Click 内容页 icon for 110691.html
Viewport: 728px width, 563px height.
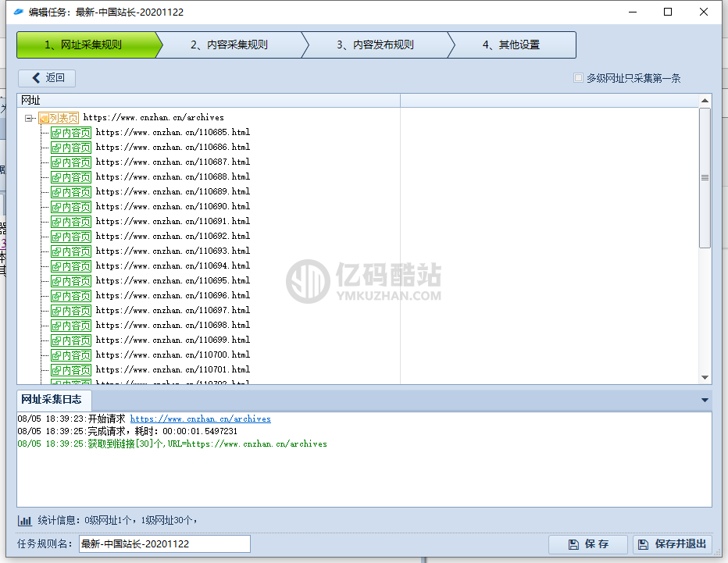tap(71, 222)
